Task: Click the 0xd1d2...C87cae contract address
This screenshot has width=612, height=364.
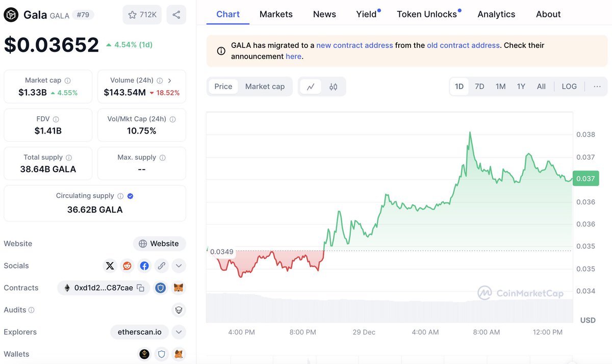Action: [104, 288]
